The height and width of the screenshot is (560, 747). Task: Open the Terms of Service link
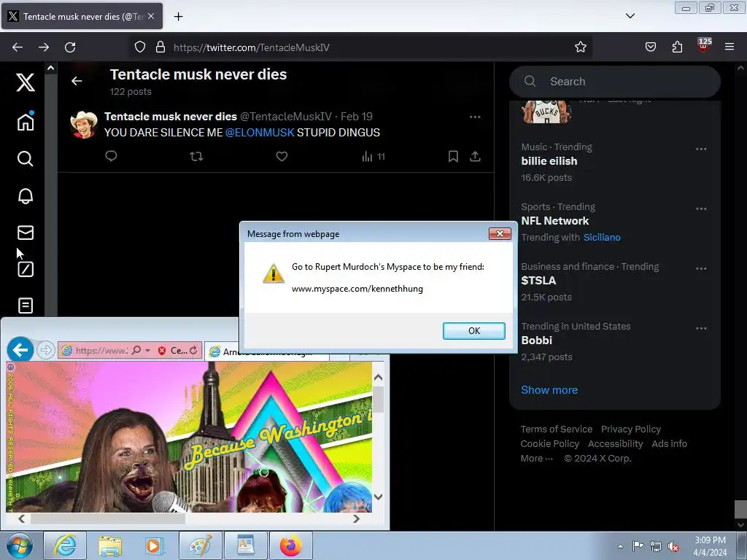click(x=557, y=429)
